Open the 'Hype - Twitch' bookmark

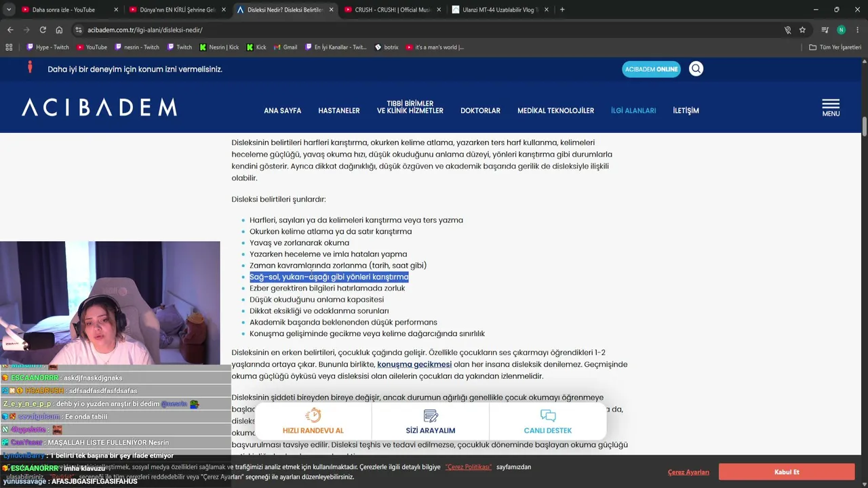click(x=47, y=47)
